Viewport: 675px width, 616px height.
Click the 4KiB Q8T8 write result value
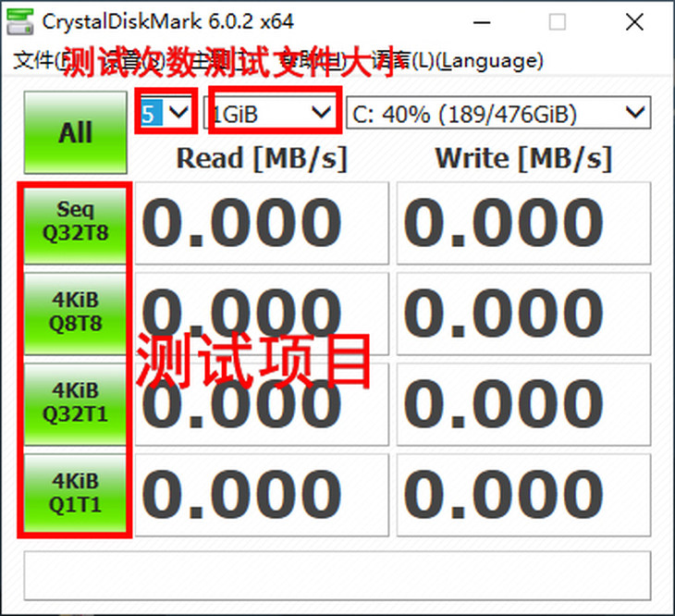pos(523,314)
